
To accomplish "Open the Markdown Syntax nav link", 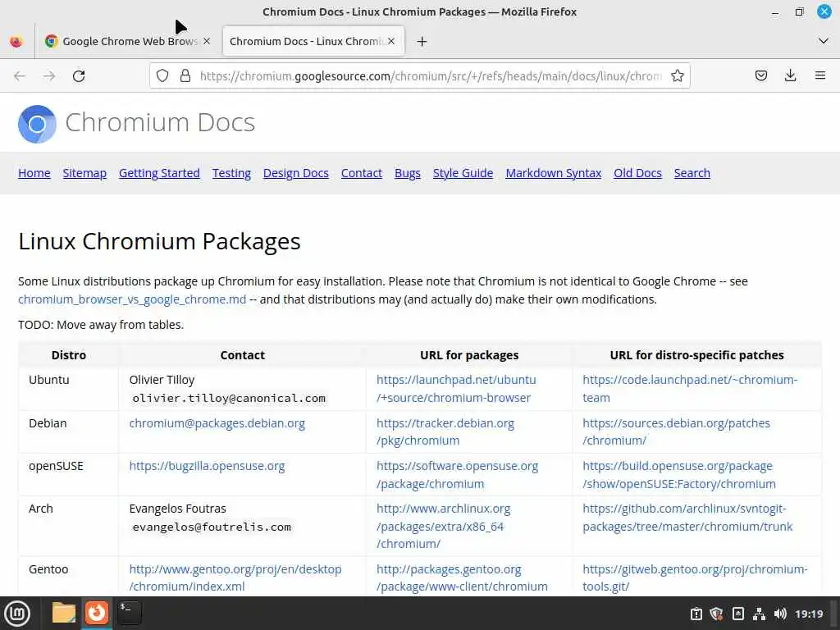I will 554,173.
